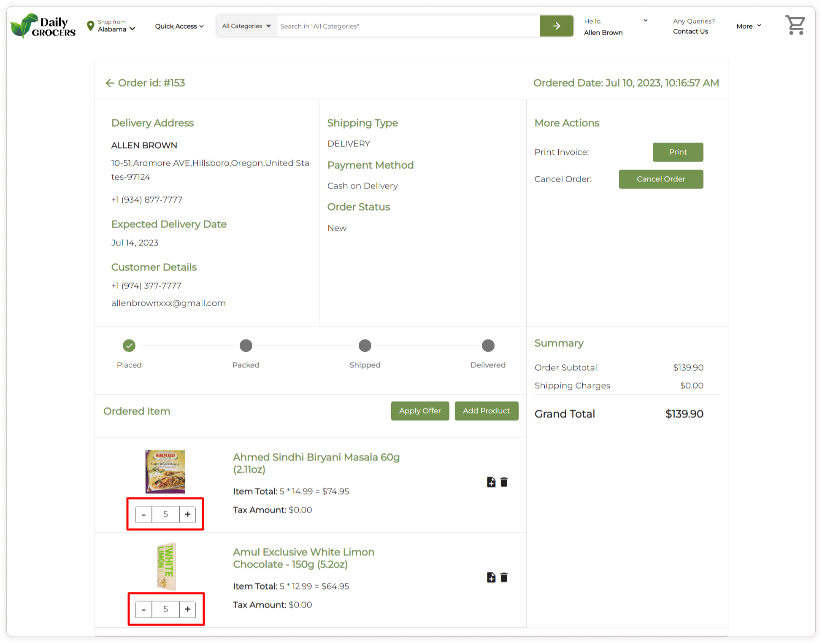Go back using the Order id arrow
Viewport: 822px width, 644px height.
tap(110, 83)
